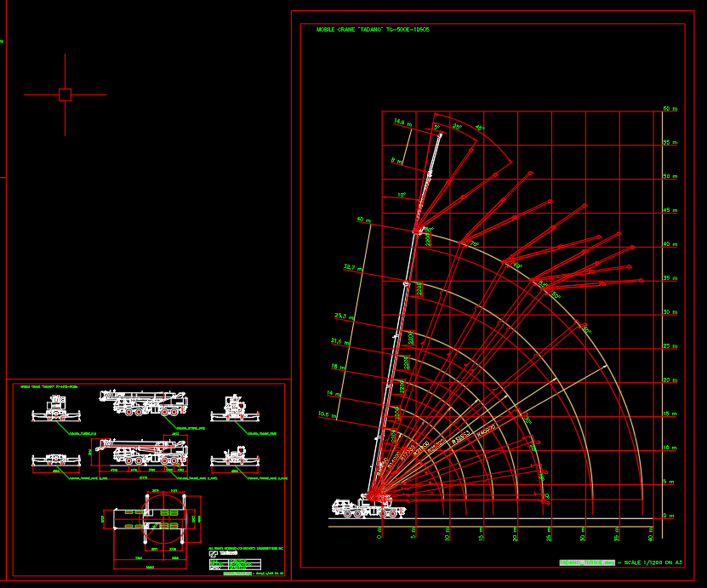Image resolution: width=707 pixels, height=588 pixels.
Task: Click the highlighted TADANO_TC500E.dwg filename text
Action: coord(586,562)
